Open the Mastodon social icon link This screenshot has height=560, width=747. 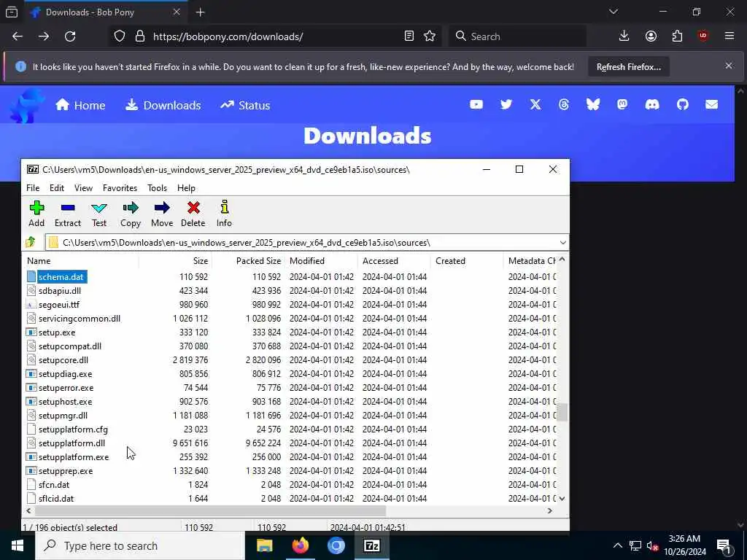[x=622, y=104]
